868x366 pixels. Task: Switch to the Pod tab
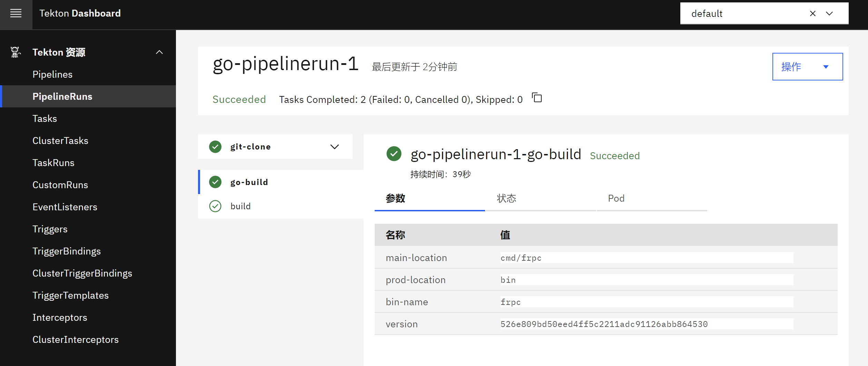coord(616,199)
